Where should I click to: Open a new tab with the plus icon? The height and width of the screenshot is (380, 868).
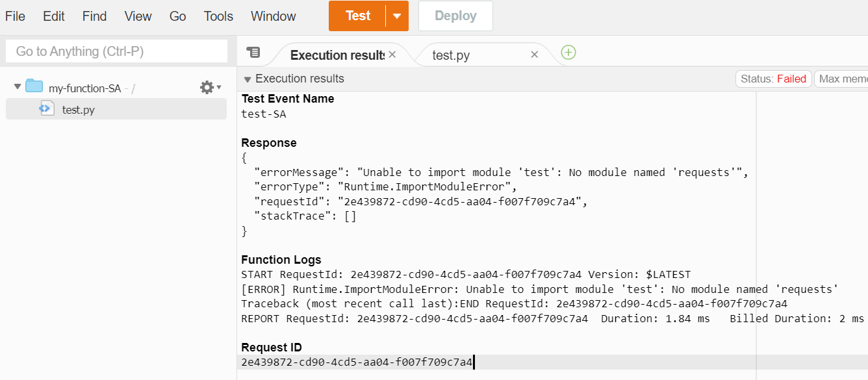(x=568, y=52)
